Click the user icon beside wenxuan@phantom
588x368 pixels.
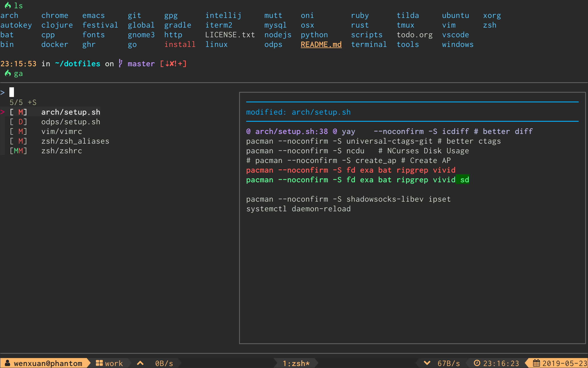coord(7,363)
